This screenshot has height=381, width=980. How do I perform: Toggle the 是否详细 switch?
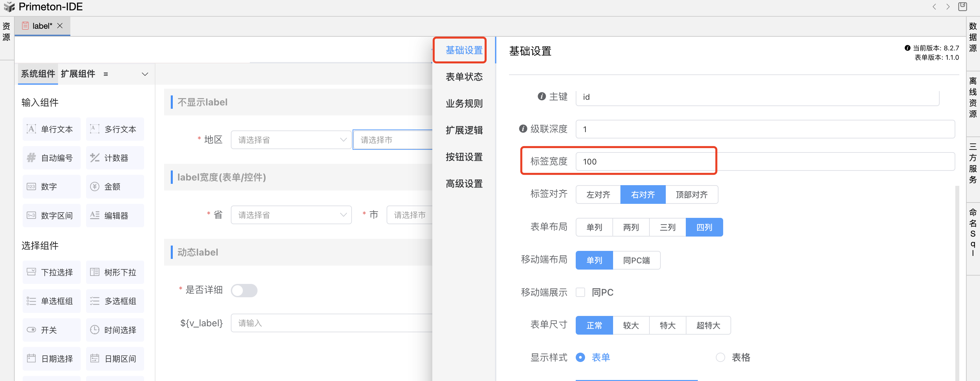point(244,290)
